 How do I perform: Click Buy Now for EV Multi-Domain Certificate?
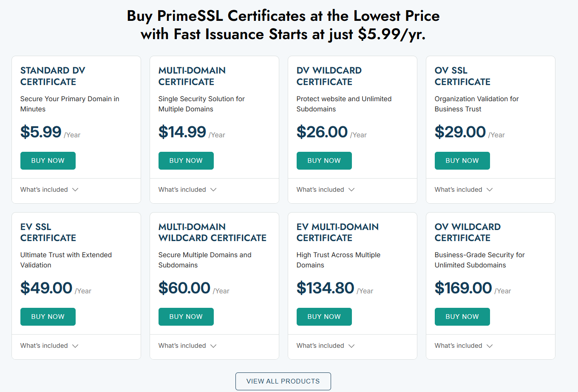click(324, 317)
